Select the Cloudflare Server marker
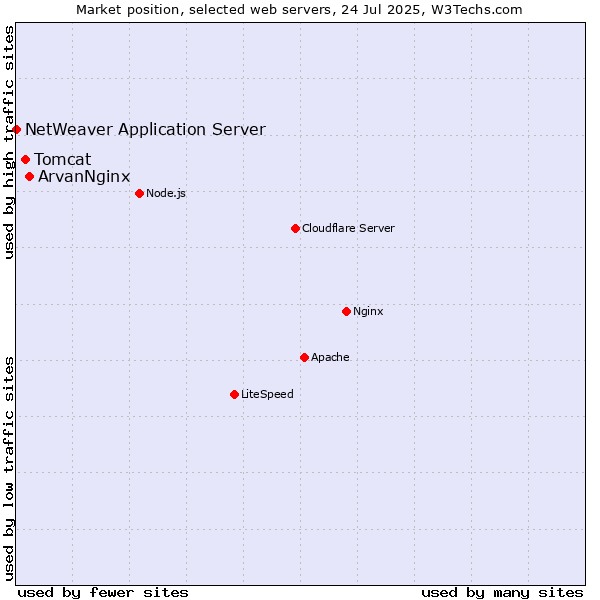 (295, 228)
